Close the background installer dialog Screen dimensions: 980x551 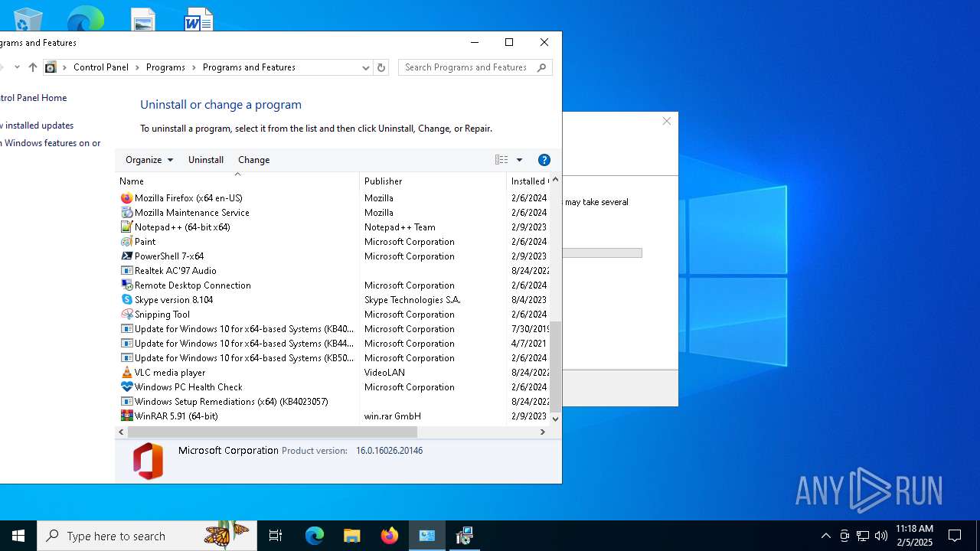(x=667, y=121)
